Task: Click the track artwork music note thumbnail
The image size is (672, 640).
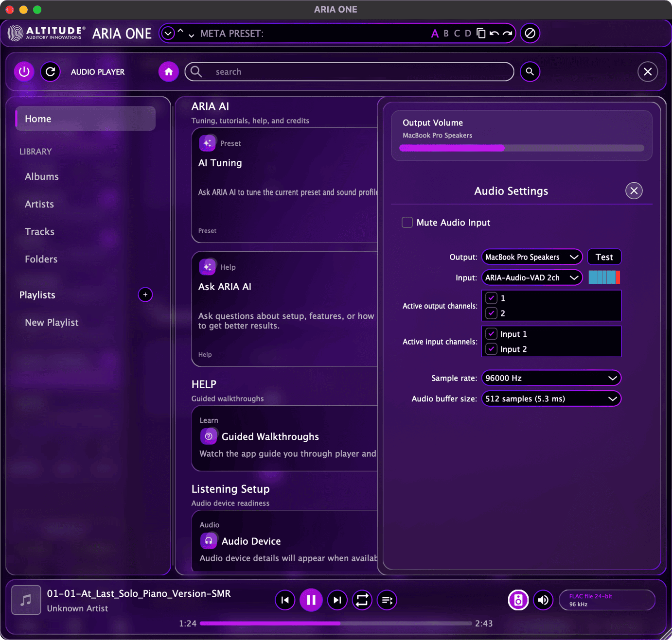Action: (x=26, y=600)
